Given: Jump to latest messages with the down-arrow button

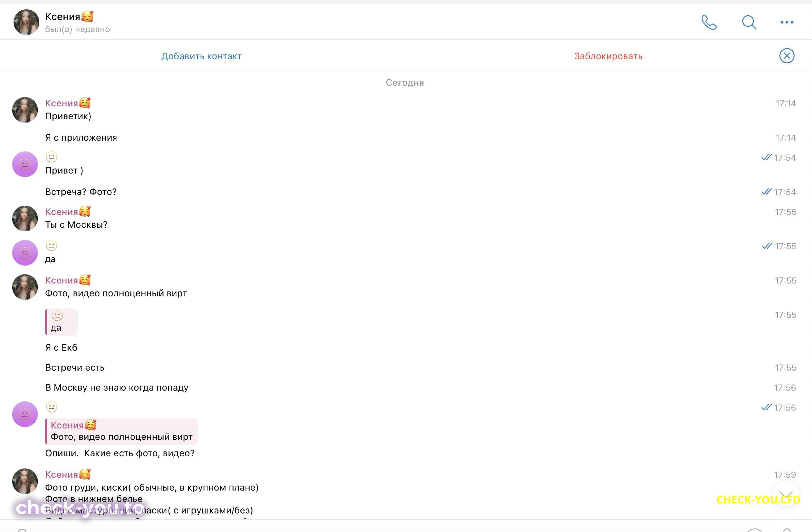Looking at the screenshot, I should [x=786, y=494].
